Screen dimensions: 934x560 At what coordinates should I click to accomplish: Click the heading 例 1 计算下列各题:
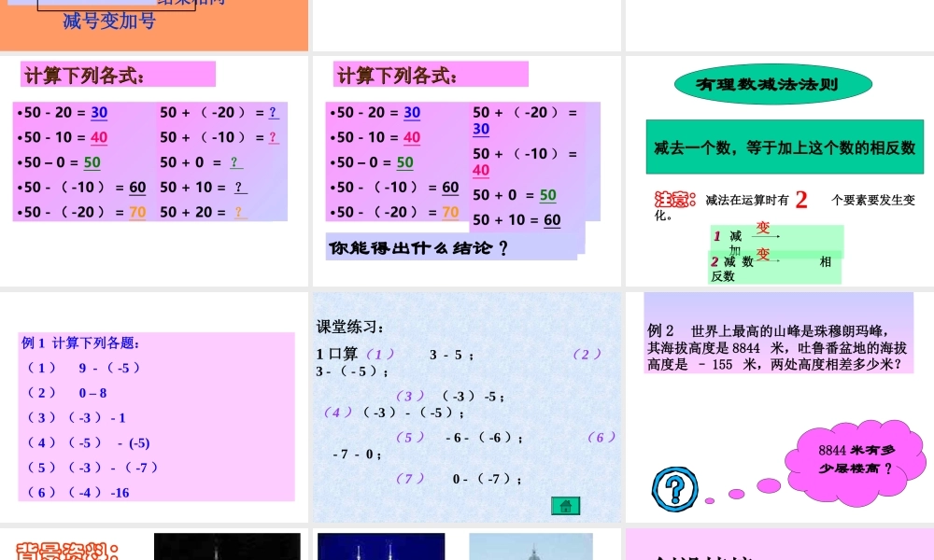pyautogui.click(x=80, y=343)
